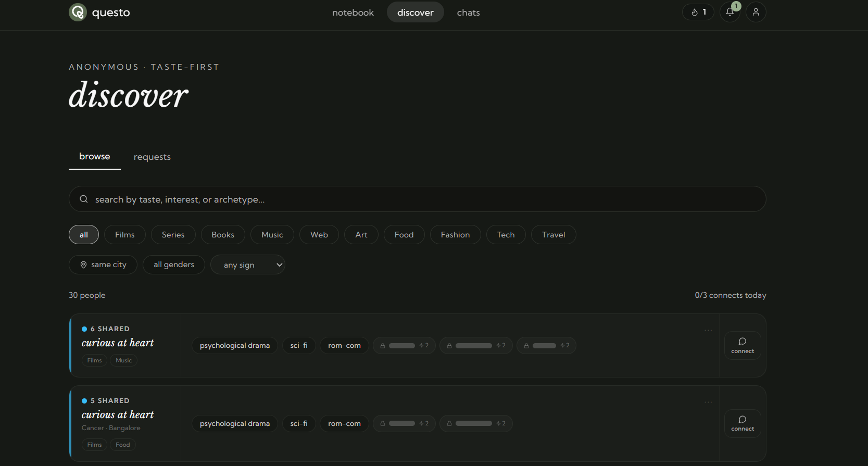The width and height of the screenshot is (868, 466).
Task: Filter by Fashion category
Action: (x=456, y=235)
